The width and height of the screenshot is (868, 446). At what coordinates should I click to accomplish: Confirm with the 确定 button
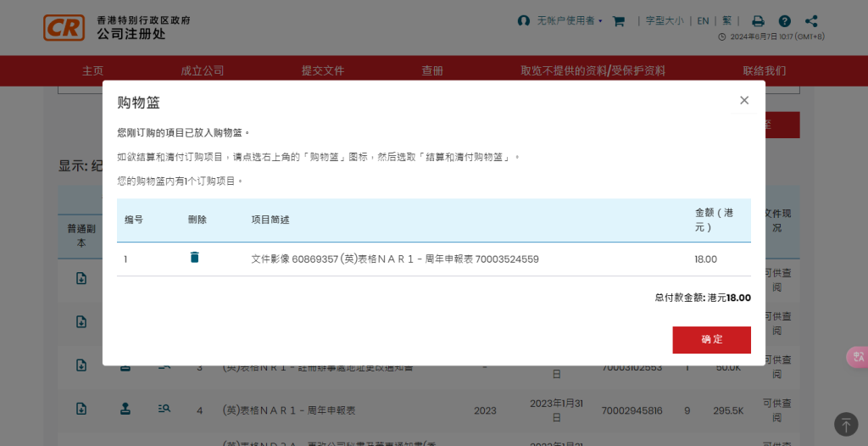[711, 340]
